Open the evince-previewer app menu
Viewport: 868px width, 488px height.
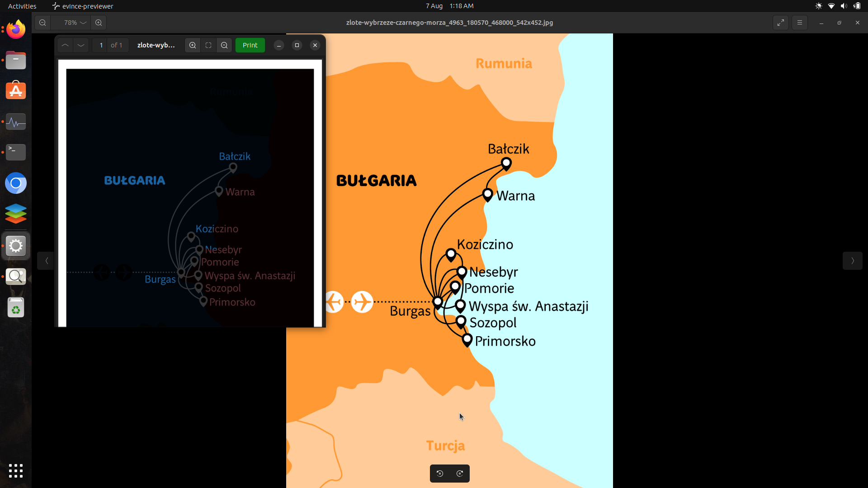coord(83,6)
